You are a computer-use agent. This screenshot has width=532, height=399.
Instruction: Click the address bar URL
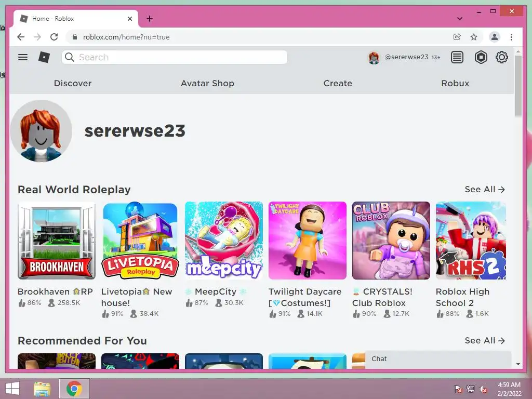126,37
